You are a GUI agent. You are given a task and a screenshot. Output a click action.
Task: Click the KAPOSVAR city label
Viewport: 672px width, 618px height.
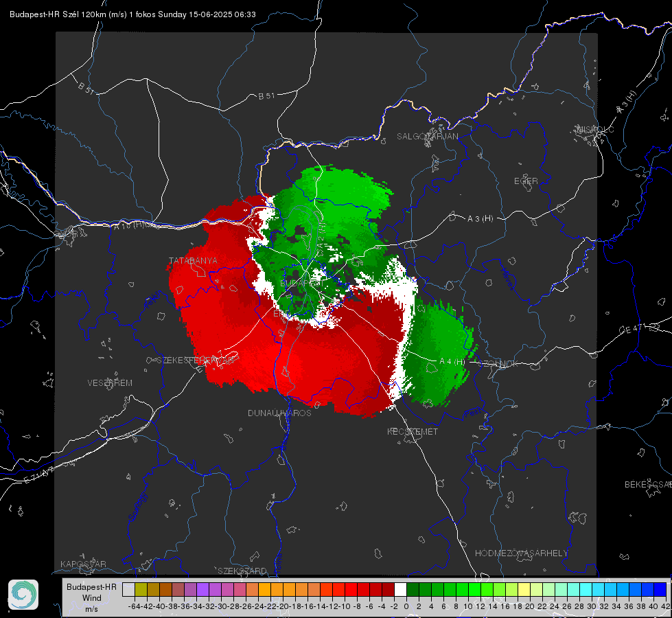click(x=83, y=564)
